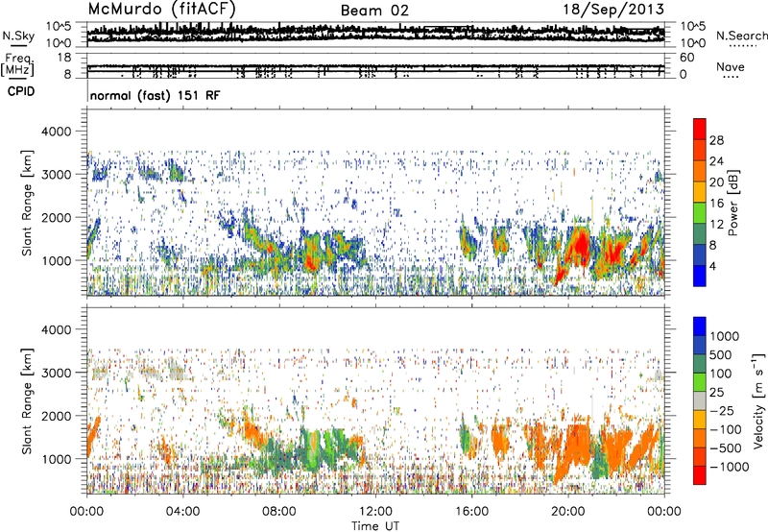Select the N.Search legend label
The image size is (768, 532).
(x=741, y=36)
